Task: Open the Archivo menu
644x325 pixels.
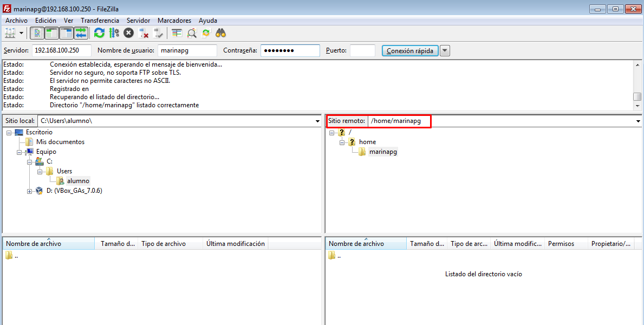Action: [16, 21]
